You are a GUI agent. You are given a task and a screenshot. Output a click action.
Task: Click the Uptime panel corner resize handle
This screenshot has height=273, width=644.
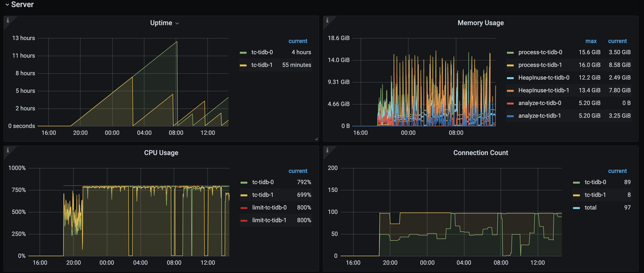click(316, 139)
